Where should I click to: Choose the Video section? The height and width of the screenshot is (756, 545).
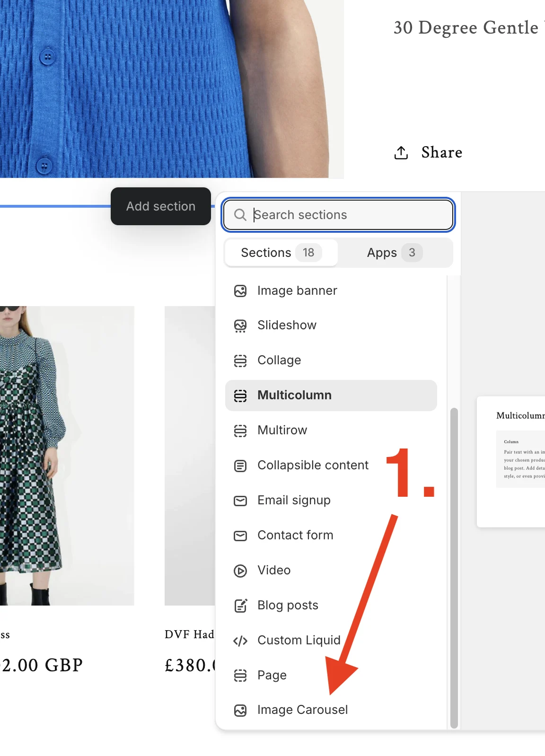[x=331, y=570]
